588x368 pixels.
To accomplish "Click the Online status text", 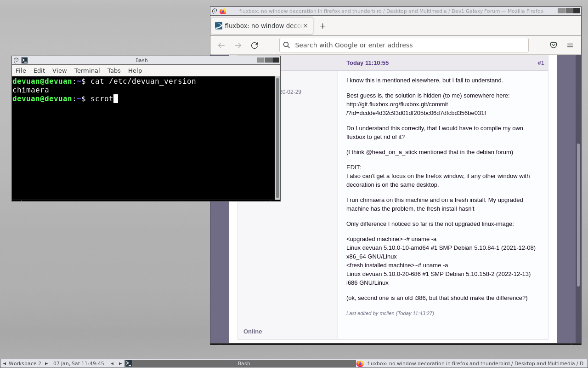I will (253, 331).
